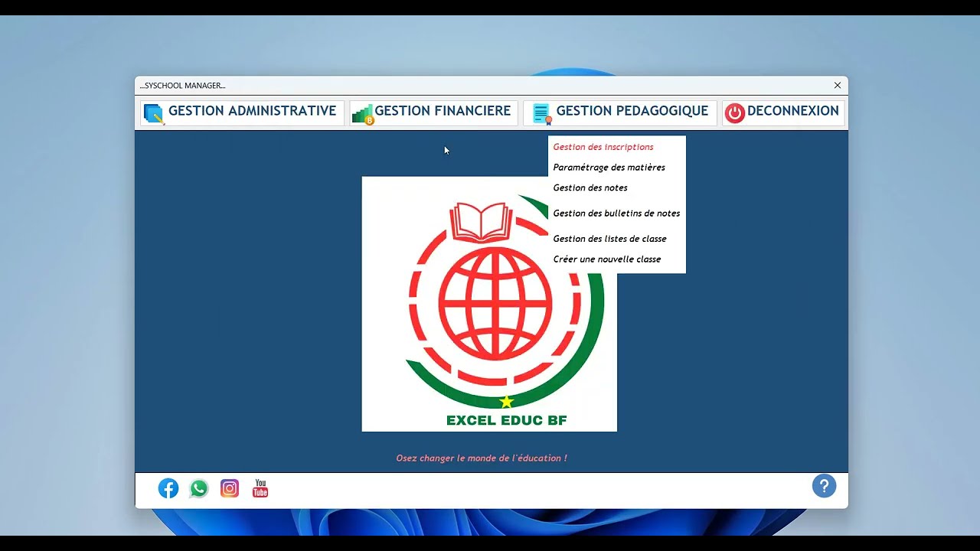The height and width of the screenshot is (551, 980).
Task: Choose Paramétrage des matières
Action: (x=609, y=168)
